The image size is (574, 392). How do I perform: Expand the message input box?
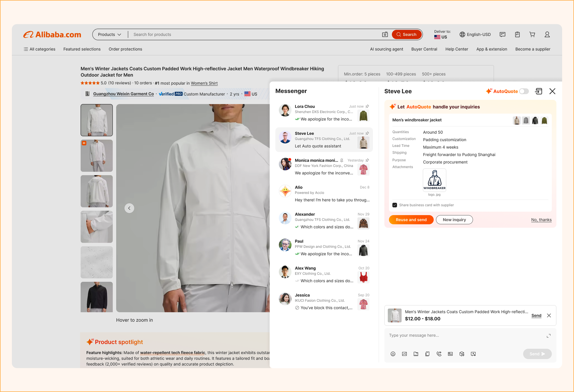(x=548, y=336)
